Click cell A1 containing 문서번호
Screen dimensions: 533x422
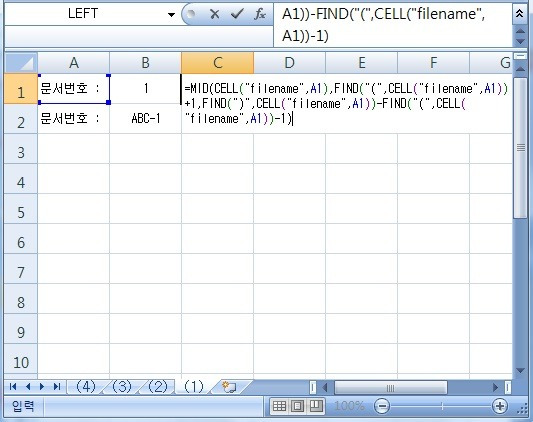click(x=73, y=89)
